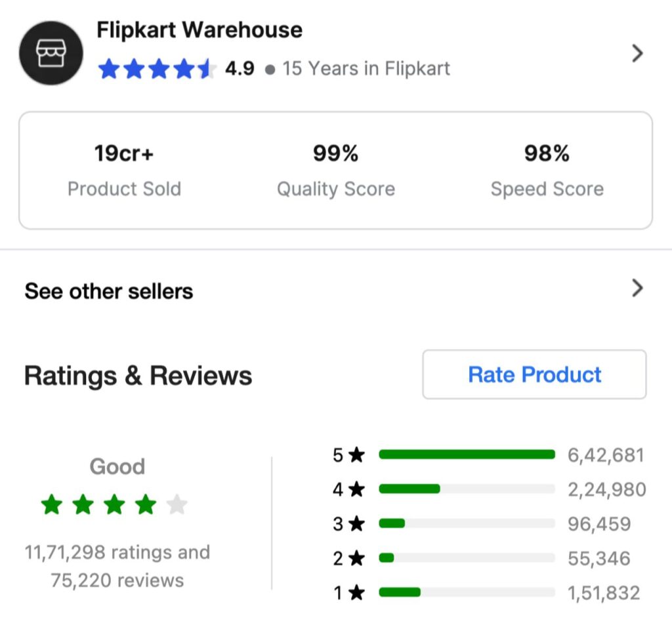This screenshot has width=672, height=623.
Task: Click the green product star rating
Action: pos(114,504)
